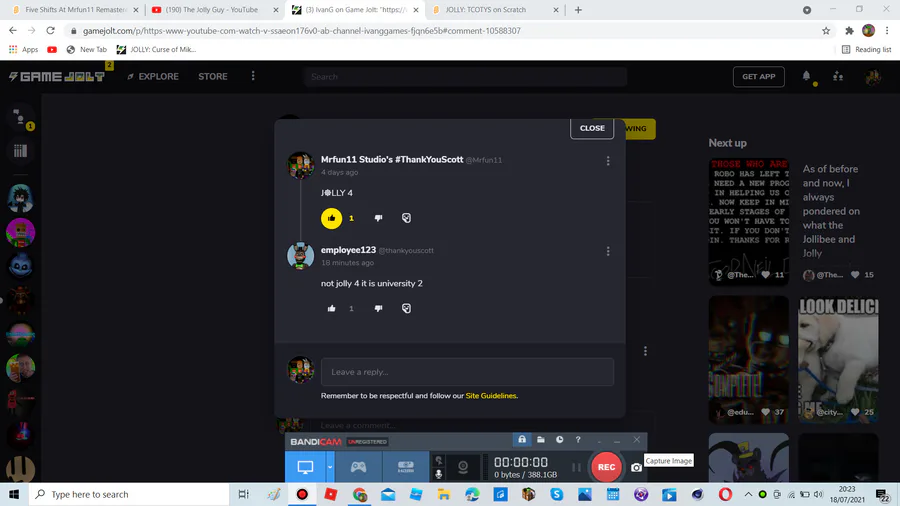Open the friends list icon
The image size is (900, 506).
click(838, 76)
